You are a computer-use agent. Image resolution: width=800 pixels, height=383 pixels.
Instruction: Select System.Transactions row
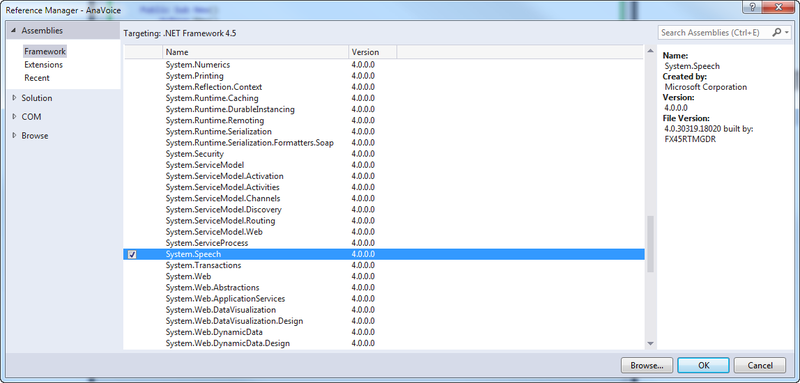pyautogui.click(x=384, y=266)
